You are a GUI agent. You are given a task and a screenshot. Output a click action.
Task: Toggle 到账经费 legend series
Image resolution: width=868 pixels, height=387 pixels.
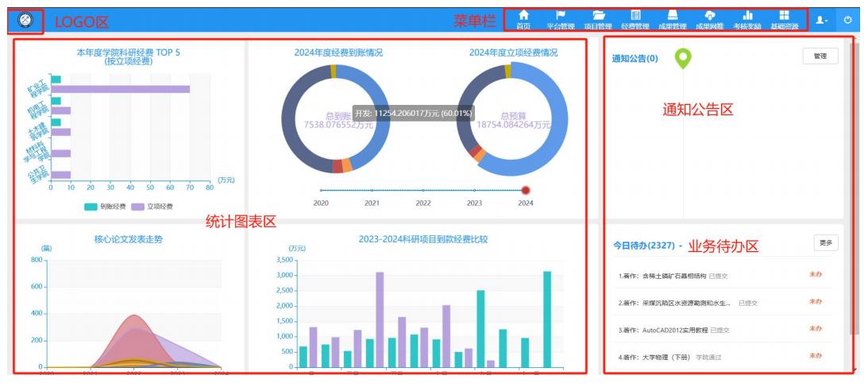104,207
